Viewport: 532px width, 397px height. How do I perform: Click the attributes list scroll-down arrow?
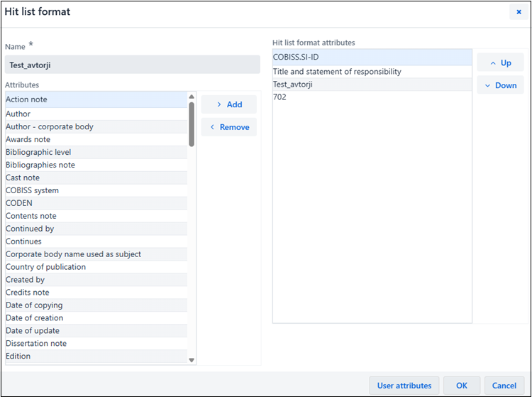point(192,360)
